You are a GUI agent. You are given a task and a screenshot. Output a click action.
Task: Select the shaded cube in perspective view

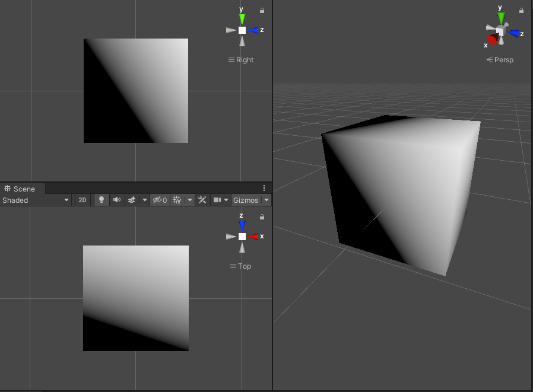pyautogui.click(x=401, y=195)
